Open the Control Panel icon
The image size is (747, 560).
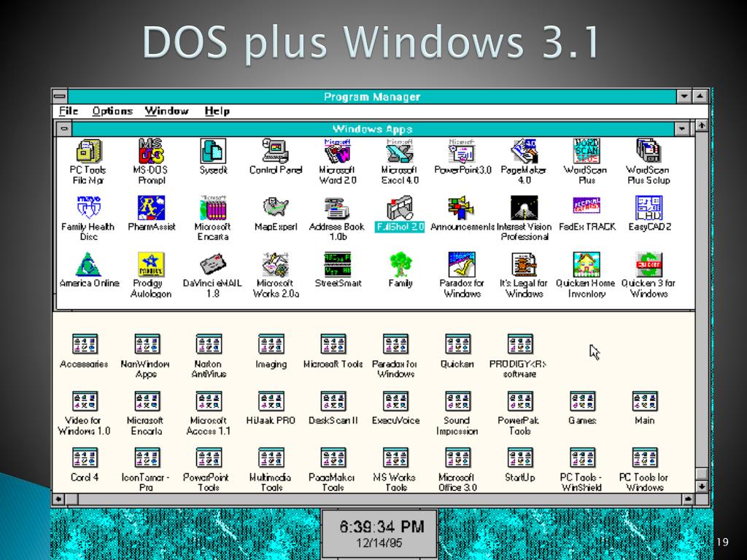pos(275,151)
